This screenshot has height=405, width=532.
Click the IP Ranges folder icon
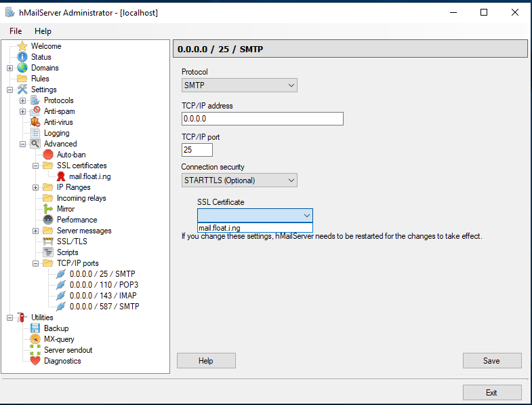click(x=48, y=187)
